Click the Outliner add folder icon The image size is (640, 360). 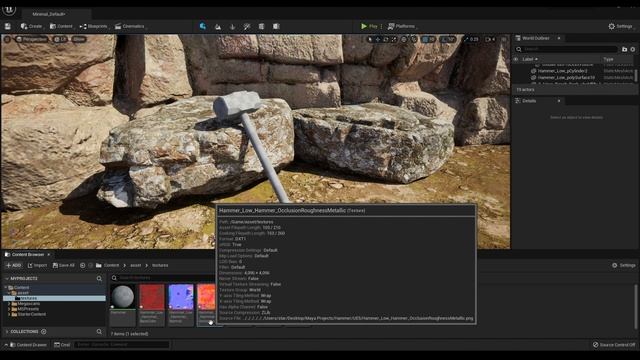[x=624, y=49]
